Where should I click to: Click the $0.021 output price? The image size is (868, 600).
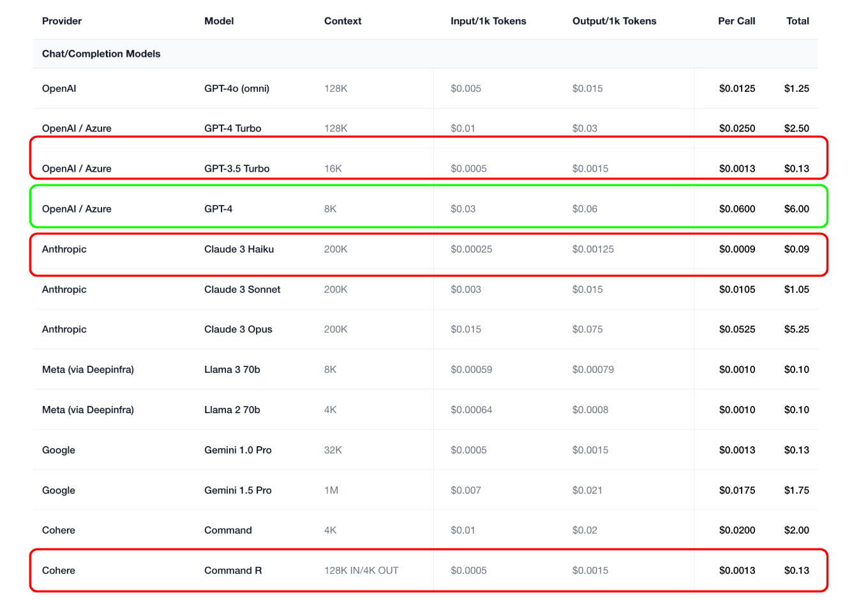[588, 490]
